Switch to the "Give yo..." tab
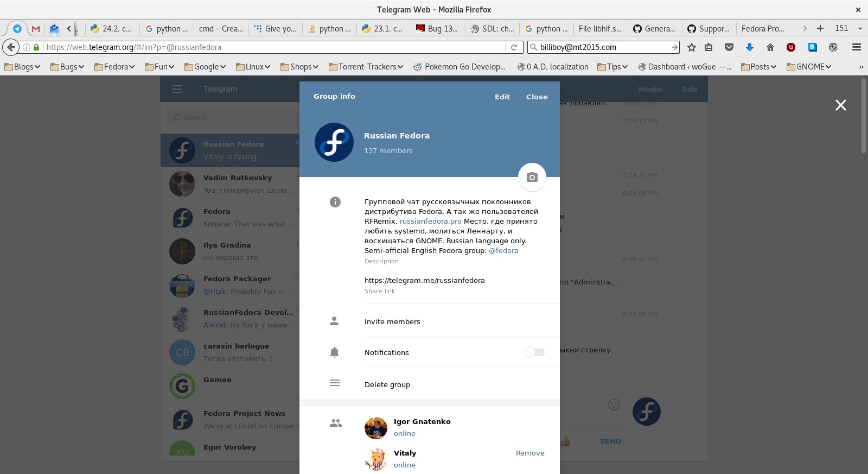Viewport: 868px width, 474px height. pos(275,29)
